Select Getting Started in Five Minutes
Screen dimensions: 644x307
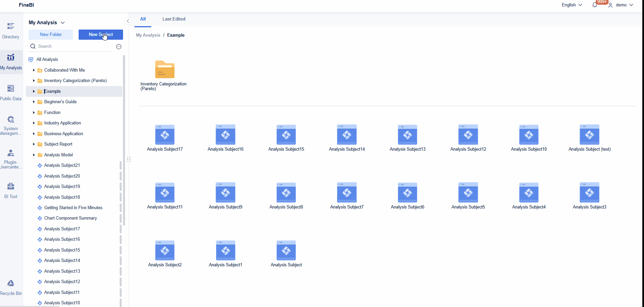(73, 208)
